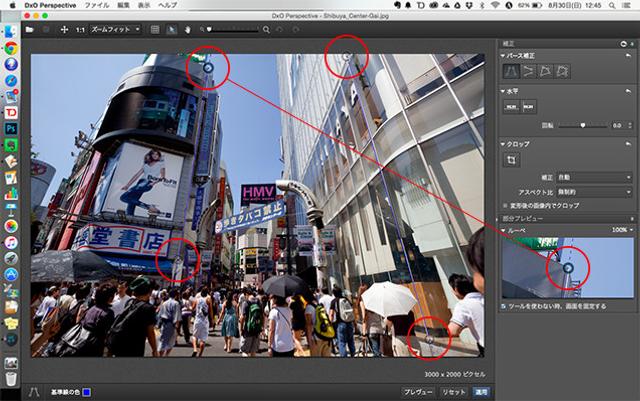Click the blue guide line color swatch
Screen dimensions: 640x401
87,392
